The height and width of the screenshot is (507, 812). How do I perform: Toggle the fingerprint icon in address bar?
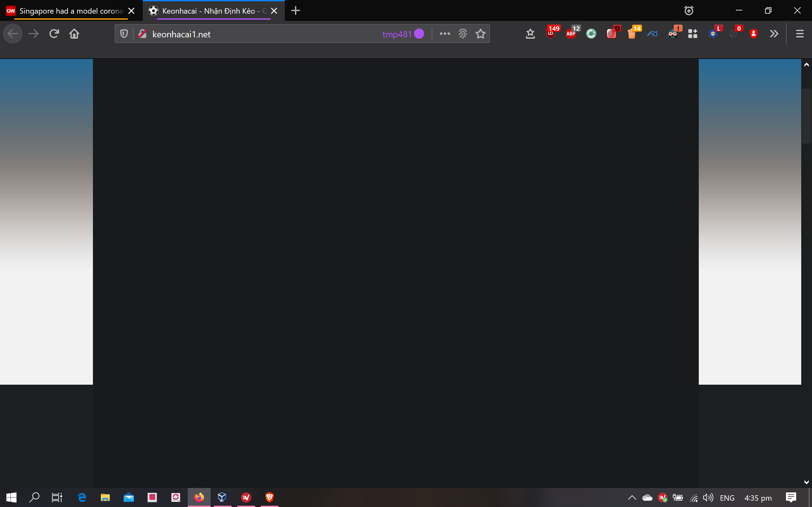(463, 34)
